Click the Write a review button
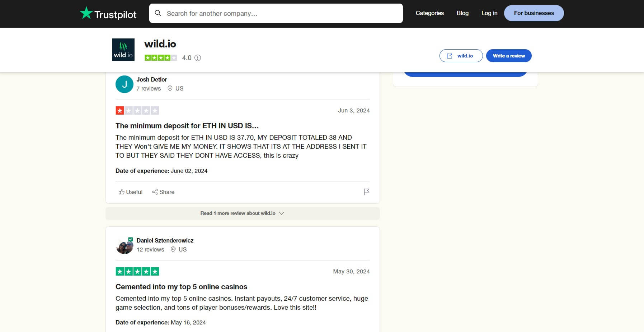This screenshot has width=644, height=332. click(x=509, y=56)
